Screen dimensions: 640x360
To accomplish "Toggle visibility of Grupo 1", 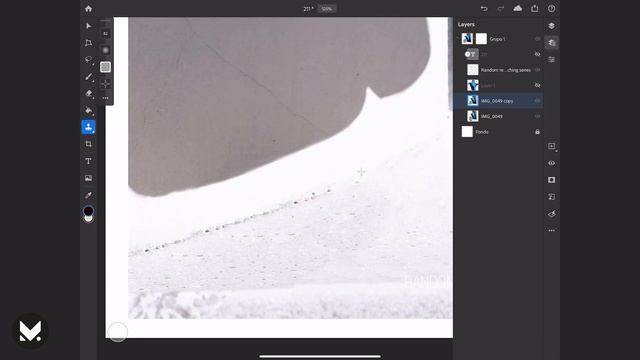I will click(x=538, y=39).
